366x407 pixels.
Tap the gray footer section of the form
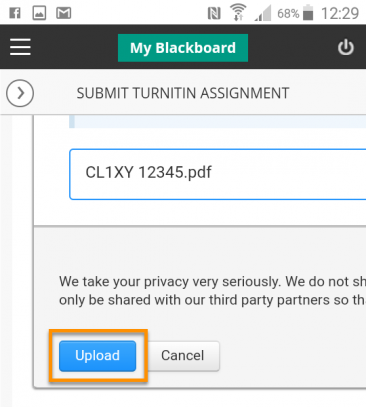click(200, 307)
